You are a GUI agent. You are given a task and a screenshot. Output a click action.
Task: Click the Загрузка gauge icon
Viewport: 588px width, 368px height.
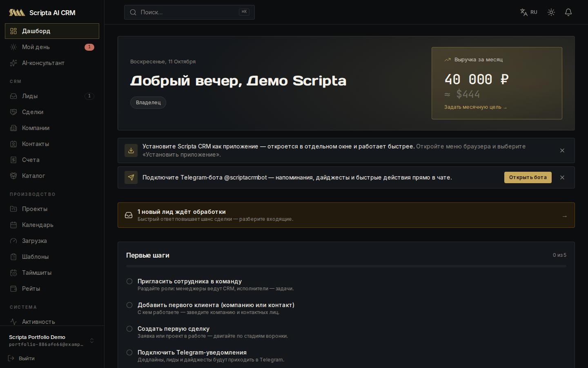13,241
